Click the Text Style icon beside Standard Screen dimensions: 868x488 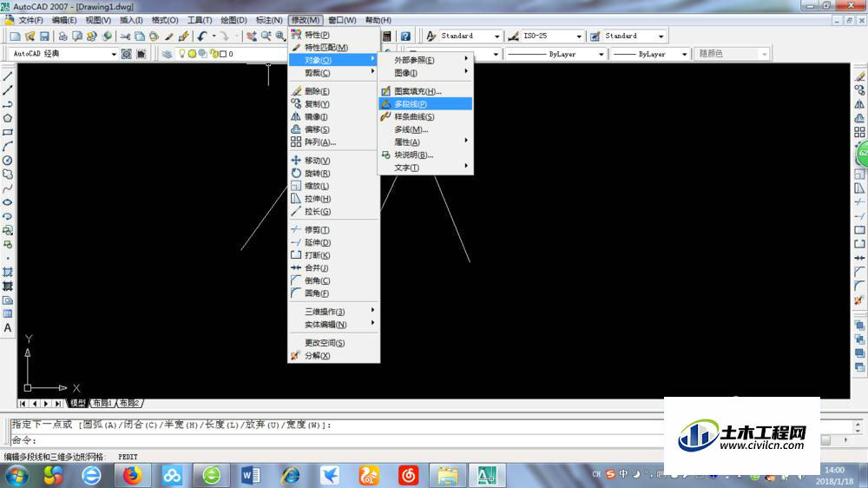tap(431, 36)
